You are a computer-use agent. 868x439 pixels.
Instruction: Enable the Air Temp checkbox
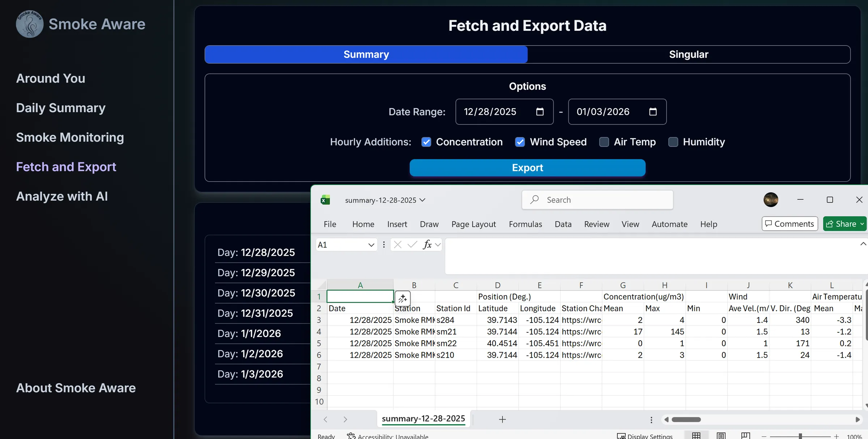pyautogui.click(x=604, y=142)
